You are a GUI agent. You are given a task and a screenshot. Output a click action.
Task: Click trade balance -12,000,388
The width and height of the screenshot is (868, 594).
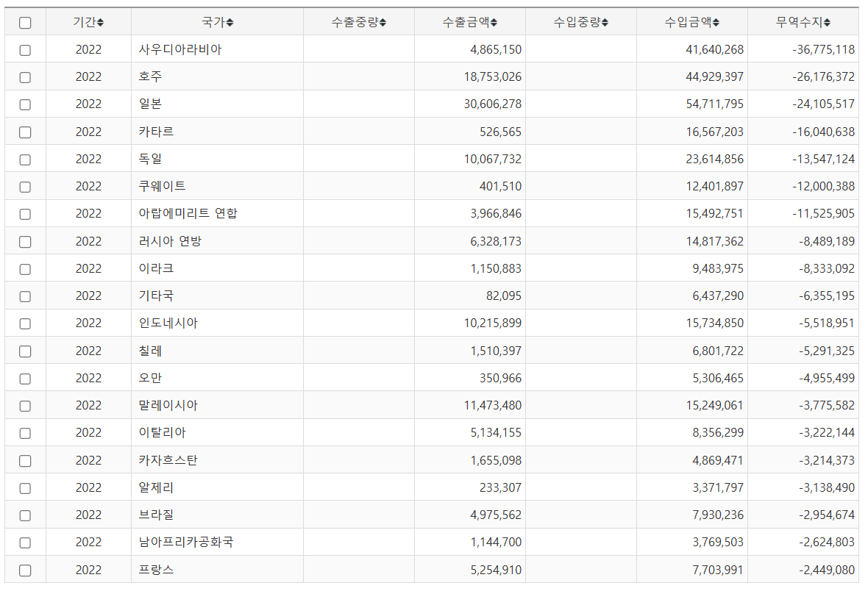(823, 186)
